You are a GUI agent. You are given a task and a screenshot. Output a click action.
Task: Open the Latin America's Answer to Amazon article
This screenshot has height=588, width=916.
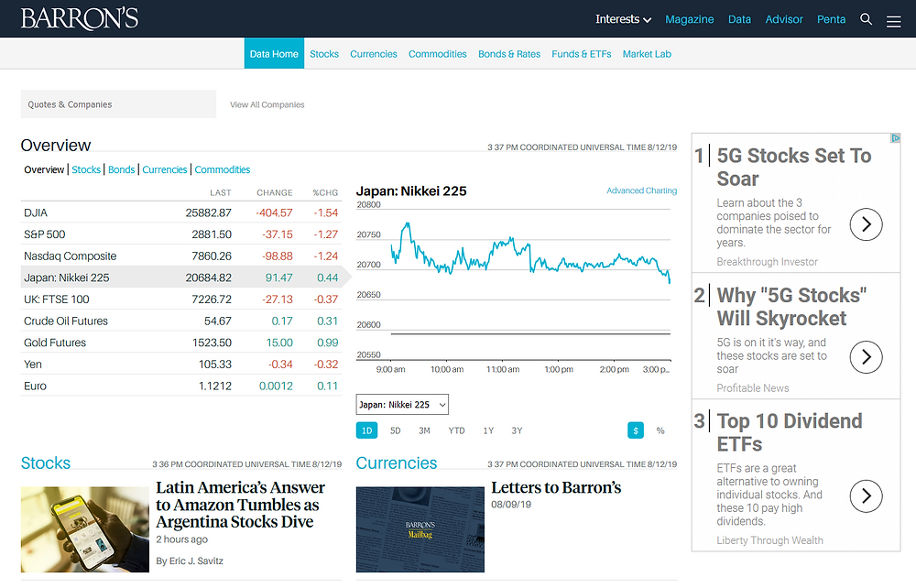240,505
